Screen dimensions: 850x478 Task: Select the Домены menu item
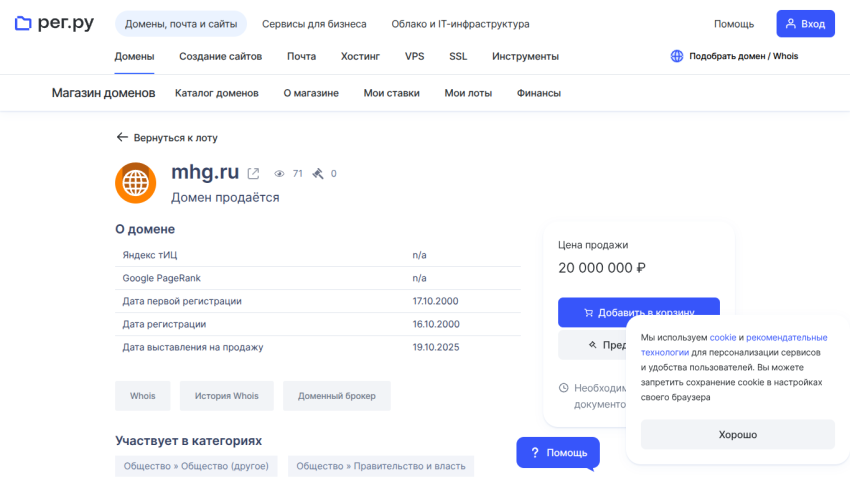(134, 56)
